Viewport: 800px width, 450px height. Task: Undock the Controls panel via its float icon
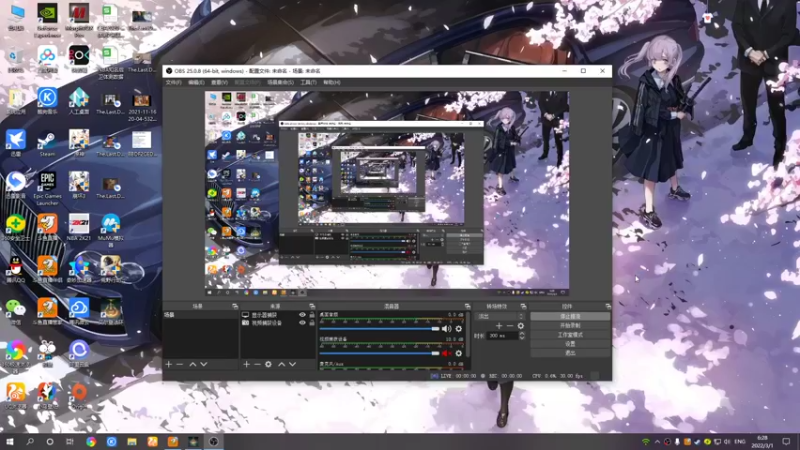tap(608, 306)
